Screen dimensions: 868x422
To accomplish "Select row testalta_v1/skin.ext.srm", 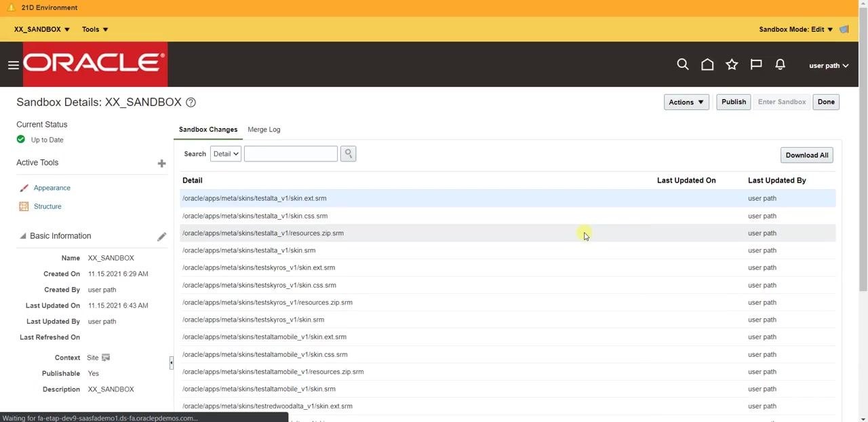I will 508,198.
